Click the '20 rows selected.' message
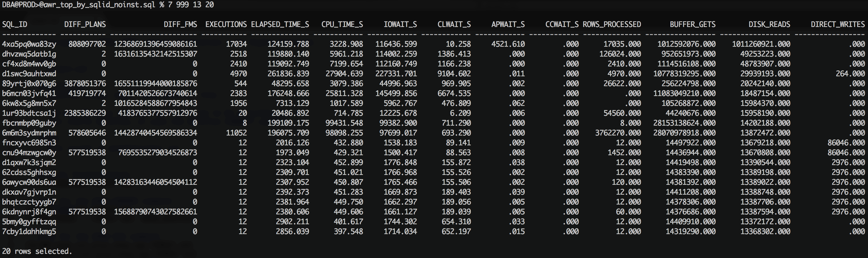The height and width of the screenshot is (258, 868). click(x=37, y=251)
